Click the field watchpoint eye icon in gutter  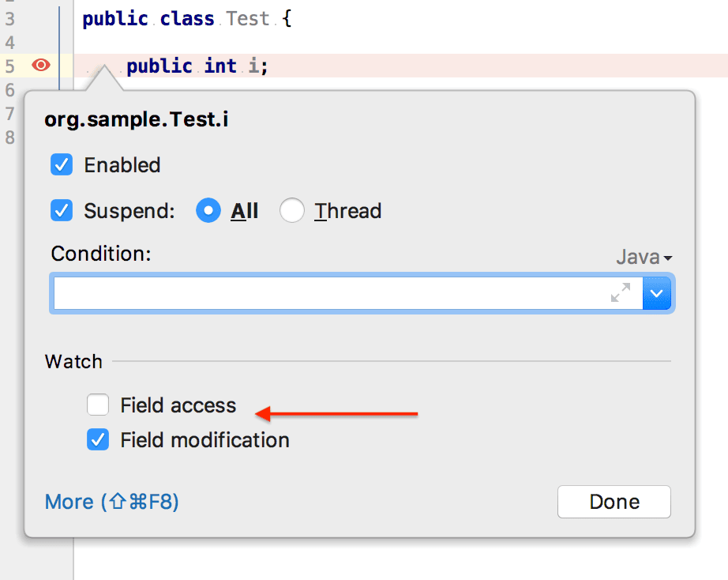(x=41, y=65)
